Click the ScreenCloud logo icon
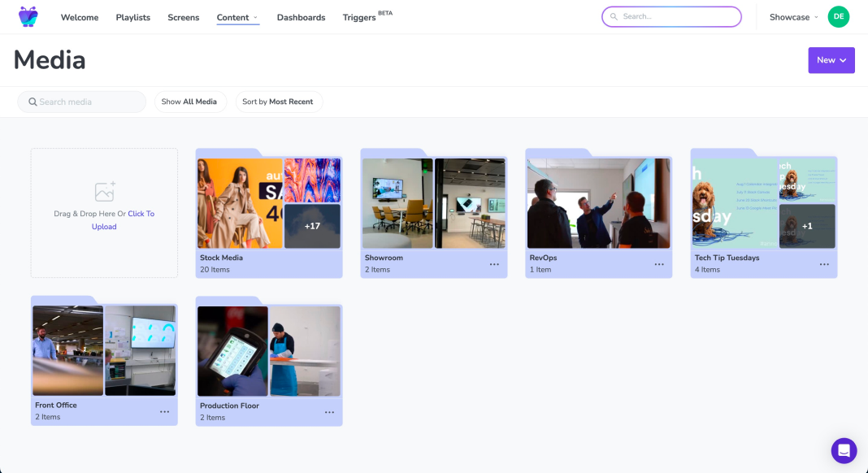 tap(29, 16)
